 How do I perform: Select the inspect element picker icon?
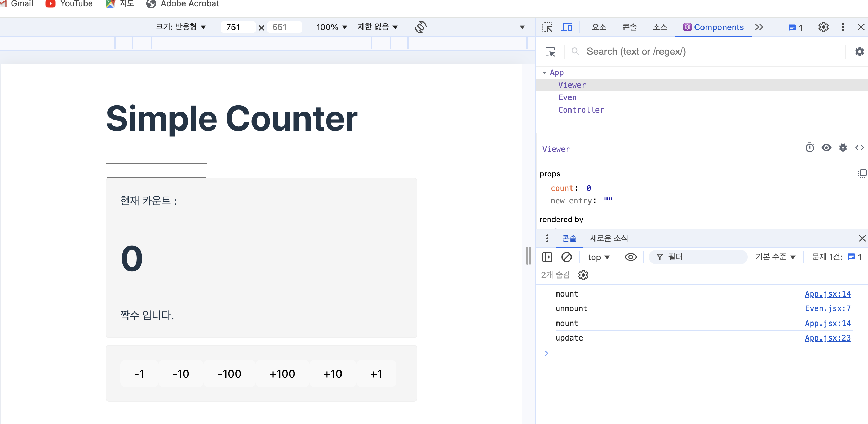547,27
